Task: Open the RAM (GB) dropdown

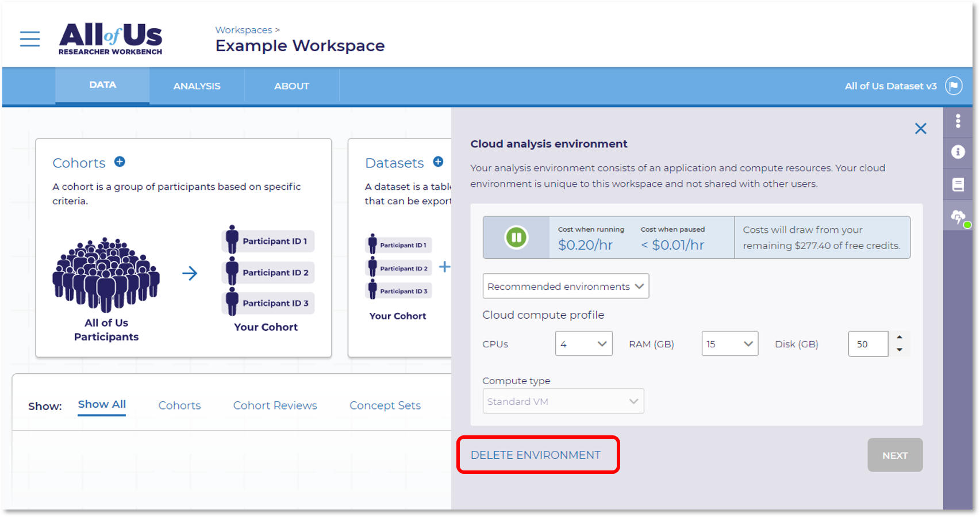Action: (729, 344)
